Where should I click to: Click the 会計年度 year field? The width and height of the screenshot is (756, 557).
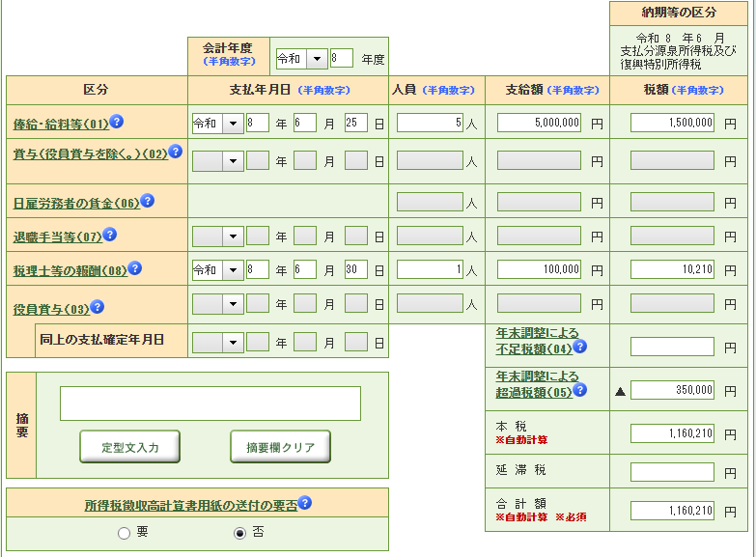[x=342, y=58]
